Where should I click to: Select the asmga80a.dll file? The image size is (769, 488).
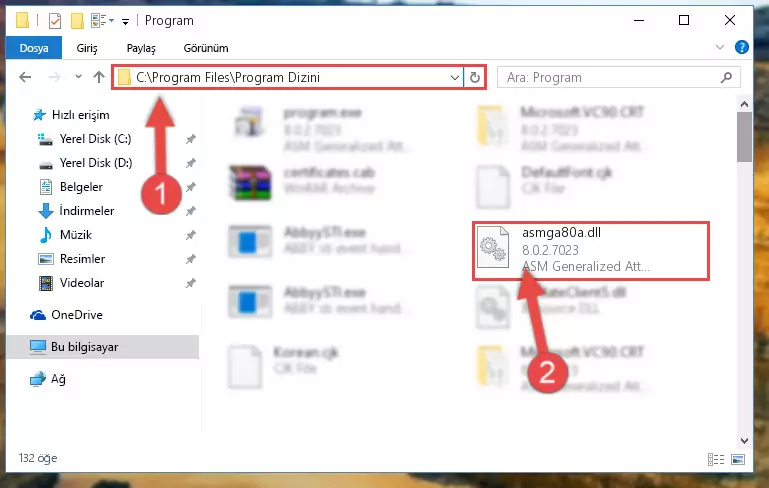coord(591,251)
